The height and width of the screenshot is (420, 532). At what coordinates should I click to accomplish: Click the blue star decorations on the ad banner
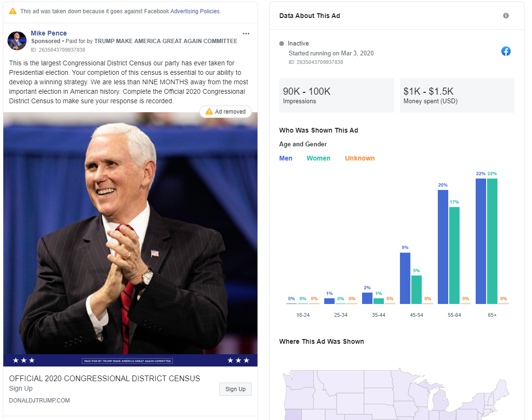coord(23,360)
